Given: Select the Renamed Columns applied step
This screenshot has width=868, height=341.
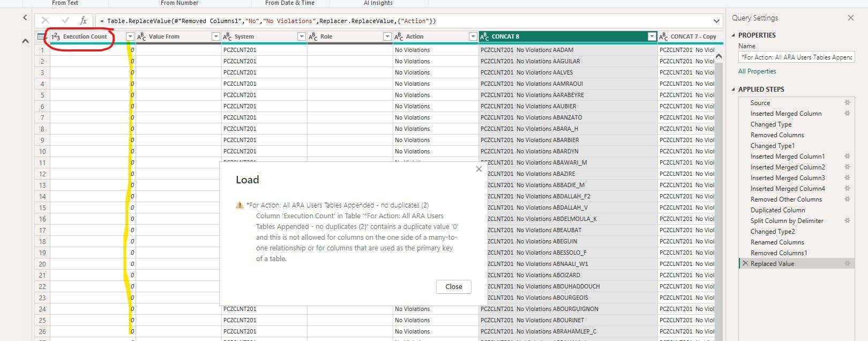Looking at the screenshot, I should (777, 242).
